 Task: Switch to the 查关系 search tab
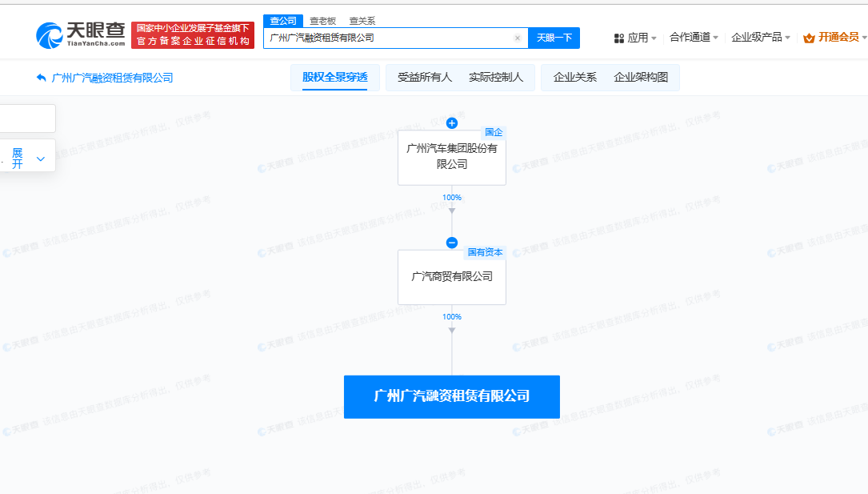(x=362, y=21)
